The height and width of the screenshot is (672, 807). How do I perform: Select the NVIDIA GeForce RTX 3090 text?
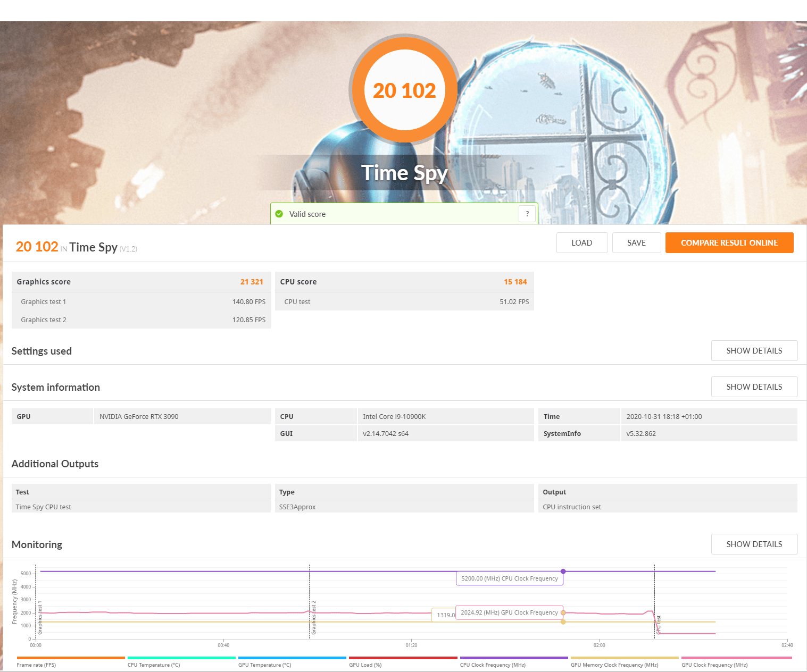click(x=139, y=416)
